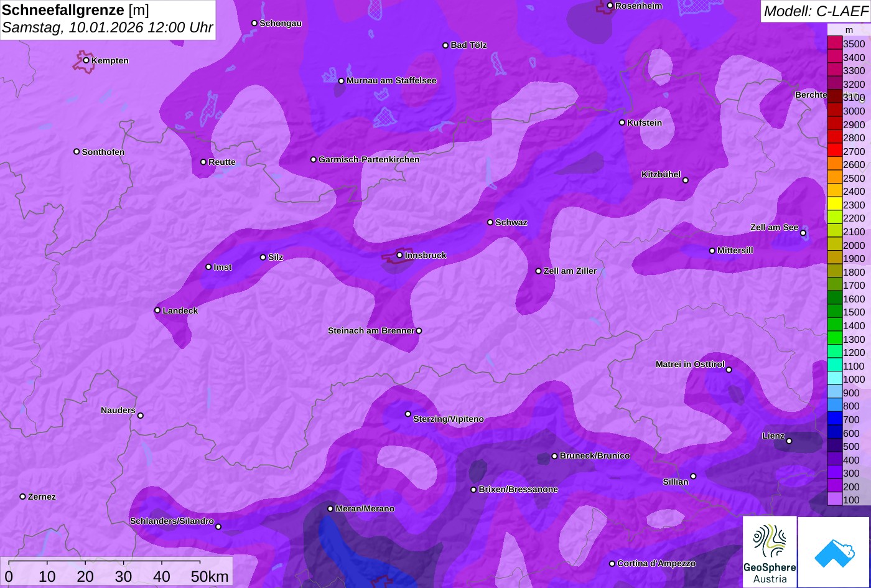Click the blue cloud weather logo

(x=834, y=552)
